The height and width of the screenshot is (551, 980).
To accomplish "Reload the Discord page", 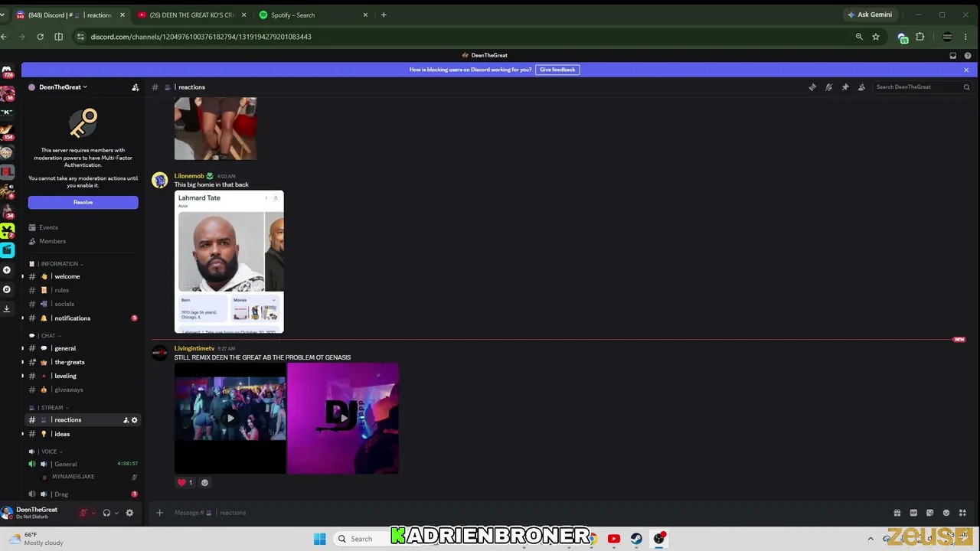I will tap(40, 37).
